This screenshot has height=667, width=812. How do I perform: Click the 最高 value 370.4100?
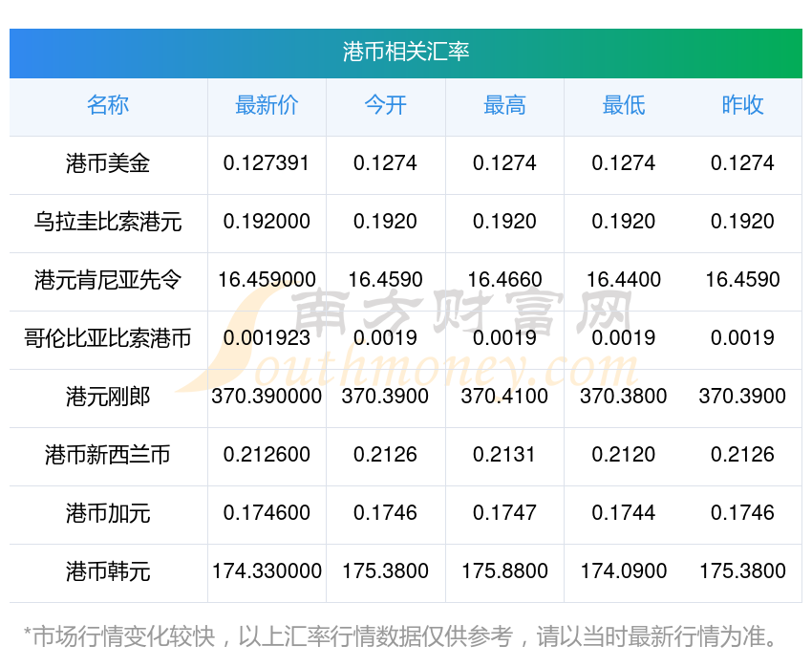[504, 397]
